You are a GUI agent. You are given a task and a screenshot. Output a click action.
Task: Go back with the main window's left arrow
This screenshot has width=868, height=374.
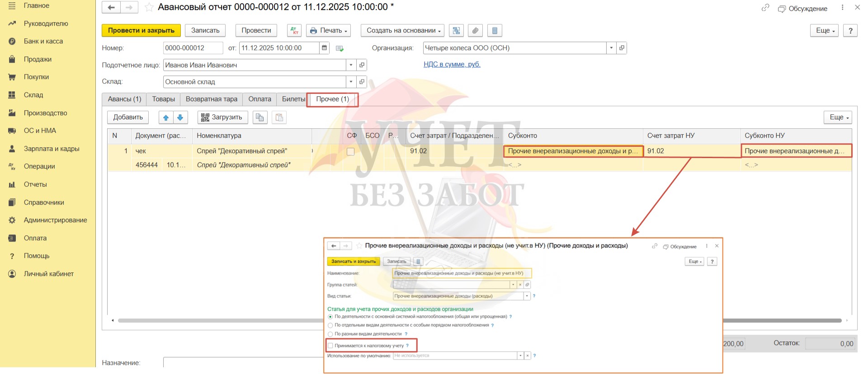coord(111,7)
